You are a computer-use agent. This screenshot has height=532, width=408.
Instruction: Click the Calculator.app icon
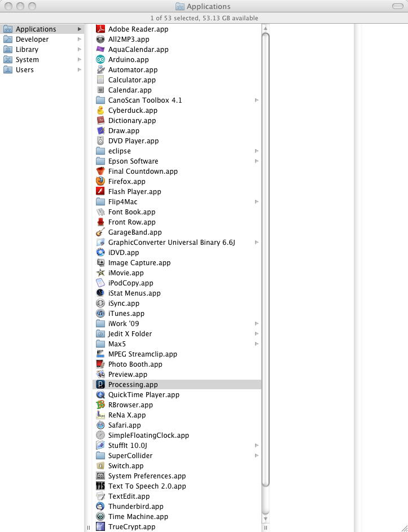(x=100, y=80)
